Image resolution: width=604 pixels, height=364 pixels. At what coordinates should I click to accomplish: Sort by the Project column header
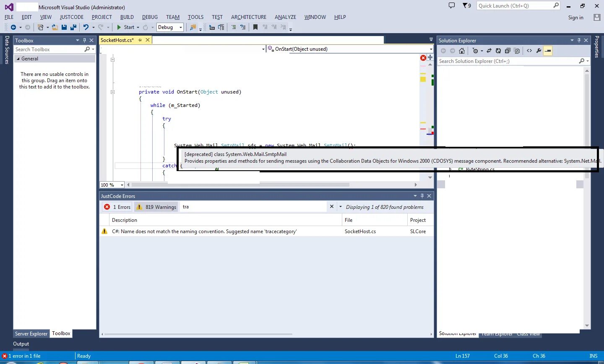pyautogui.click(x=420, y=220)
